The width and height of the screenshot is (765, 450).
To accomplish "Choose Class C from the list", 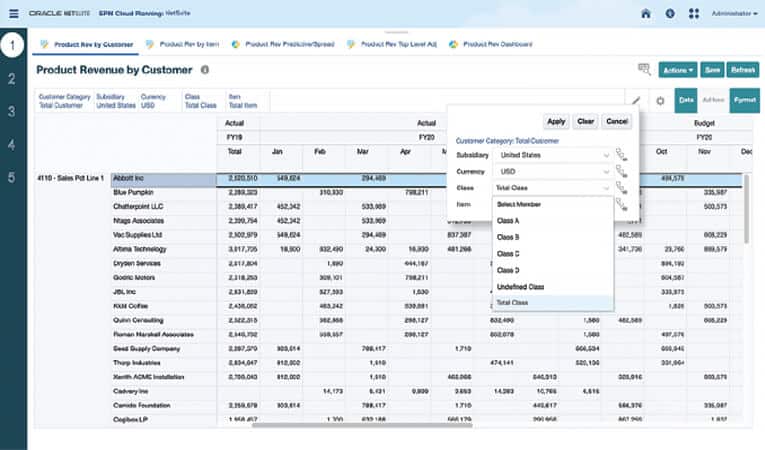I will (553, 254).
